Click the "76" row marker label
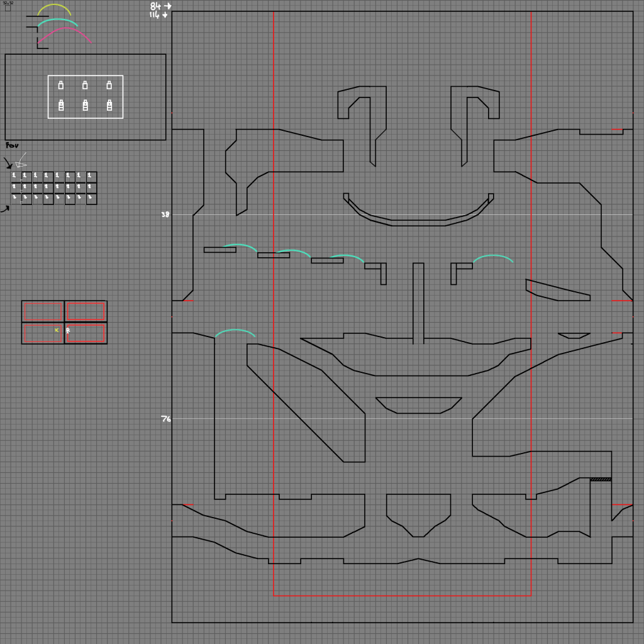644x644 pixels. tap(165, 419)
